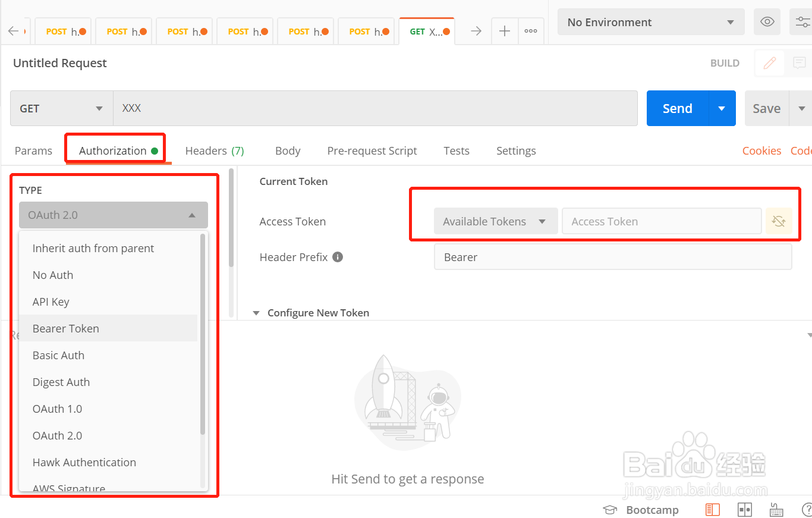Open the comments panel icon
Image resolution: width=812 pixels, height=518 pixels.
[x=800, y=63]
